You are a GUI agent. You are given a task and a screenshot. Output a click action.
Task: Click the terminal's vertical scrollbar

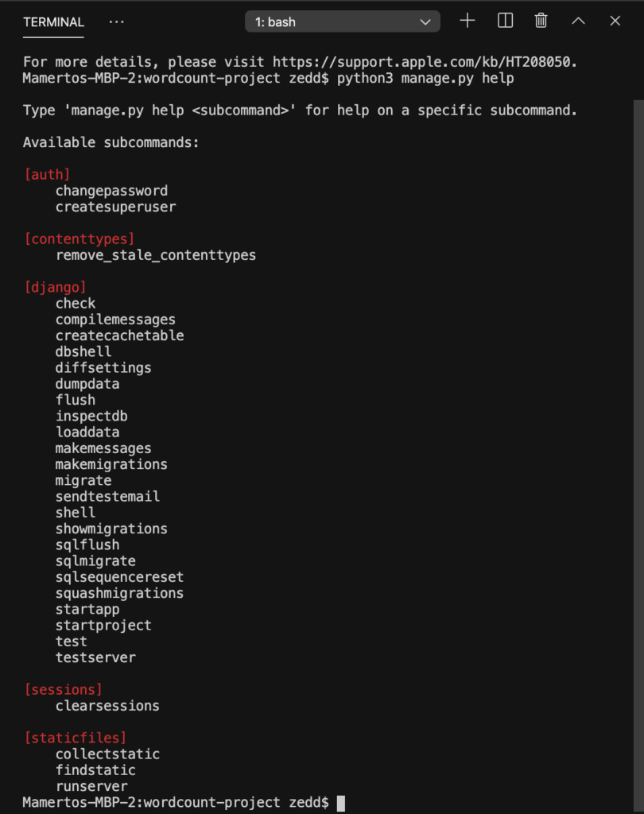(x=638, y=452)
